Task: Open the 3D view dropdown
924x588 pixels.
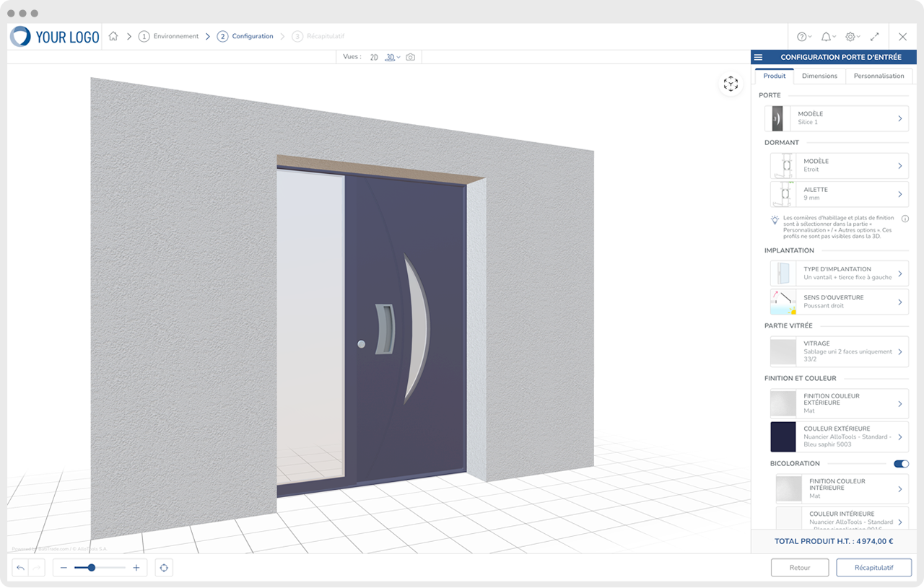Action: (393, 57)
